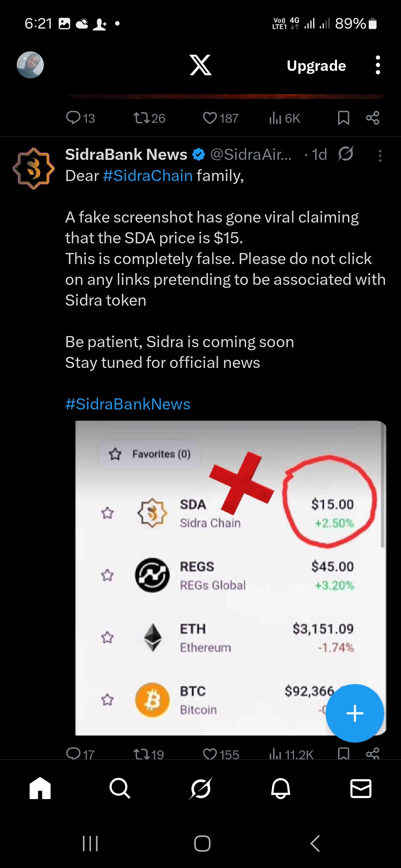Screen dimensions: 401x868
Task: View 6K analytics of upper post
Action: (x=284, y=118)
